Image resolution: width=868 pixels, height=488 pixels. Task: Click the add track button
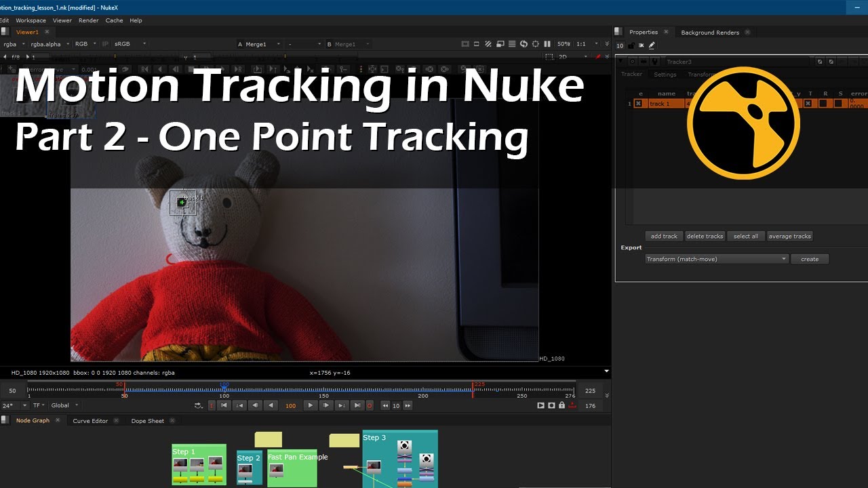coord(664,237)
